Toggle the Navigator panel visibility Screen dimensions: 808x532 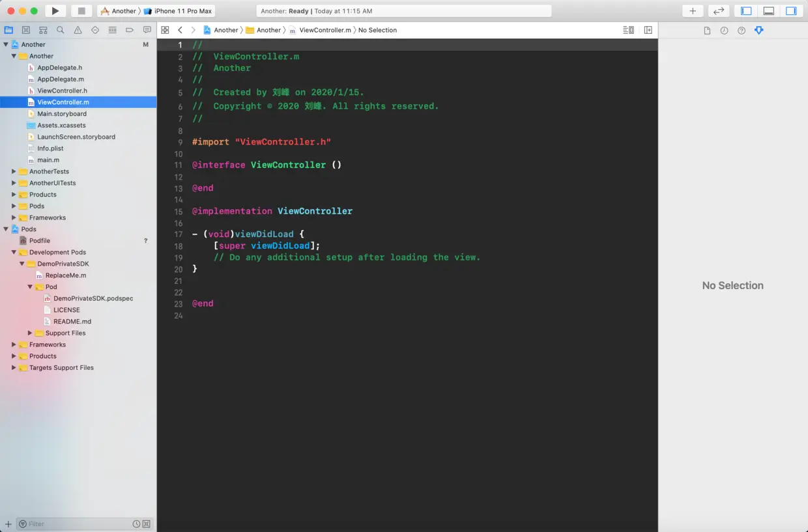tap(747, 11)
